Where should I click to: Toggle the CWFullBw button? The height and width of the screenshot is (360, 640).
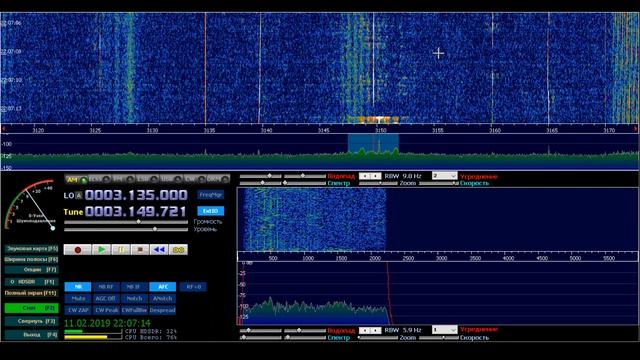[134, 310]
